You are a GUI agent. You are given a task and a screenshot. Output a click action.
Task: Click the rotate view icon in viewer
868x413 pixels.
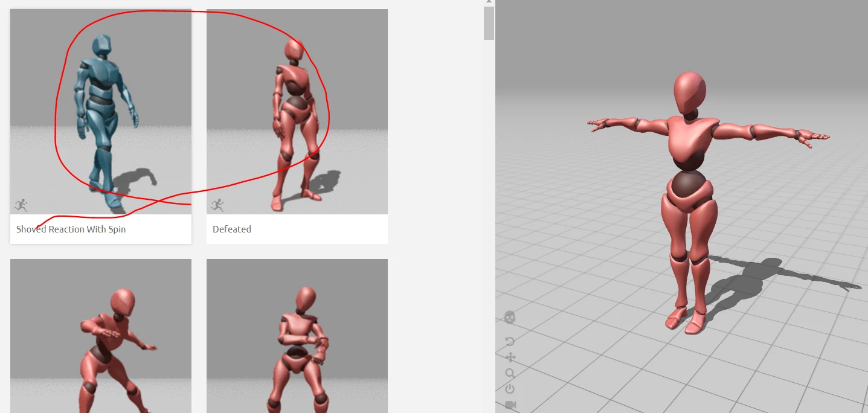click(510, 342)
